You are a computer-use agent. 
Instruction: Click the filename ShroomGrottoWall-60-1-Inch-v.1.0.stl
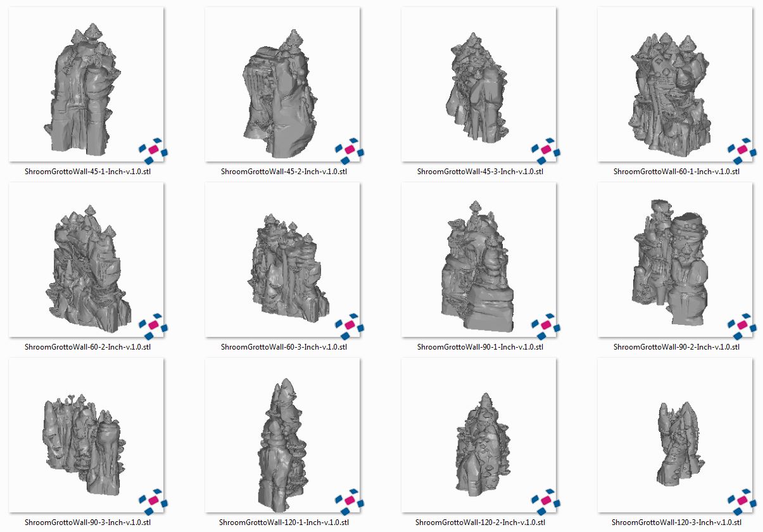tap(676, 172)
